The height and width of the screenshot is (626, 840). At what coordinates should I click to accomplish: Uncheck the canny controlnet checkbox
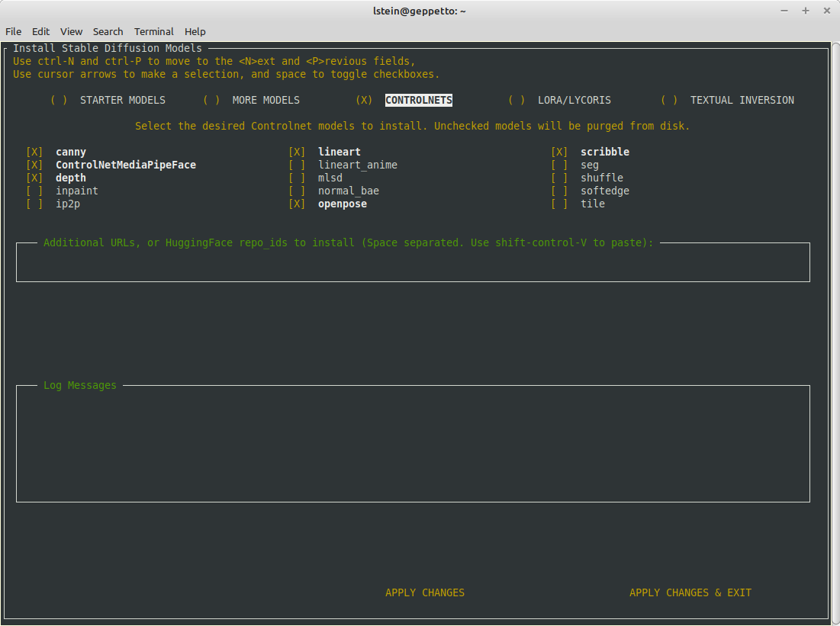(x=34, y=152)
